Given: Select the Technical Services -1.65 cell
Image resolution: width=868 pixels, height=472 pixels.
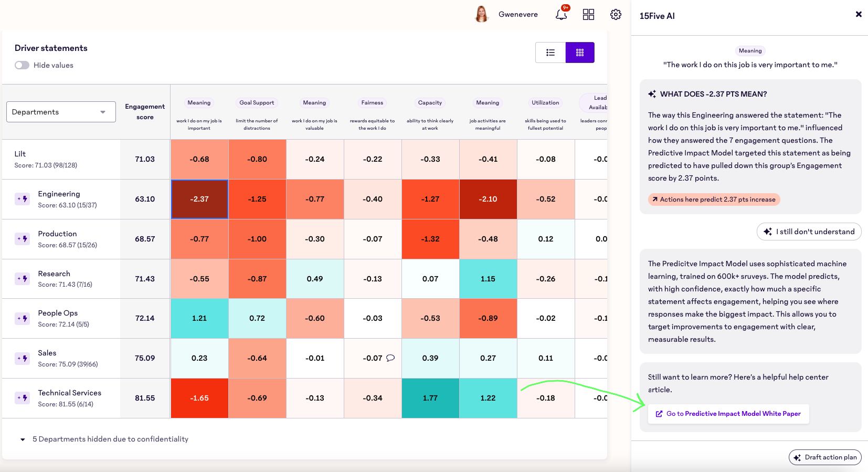Looking at the screenshot, I should pos(199,398).
